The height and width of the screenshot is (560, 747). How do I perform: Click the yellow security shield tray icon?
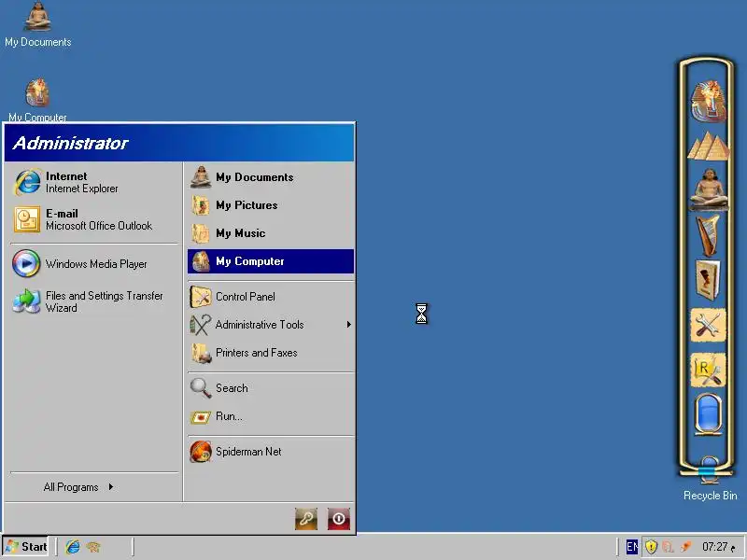tap(651, 547)
